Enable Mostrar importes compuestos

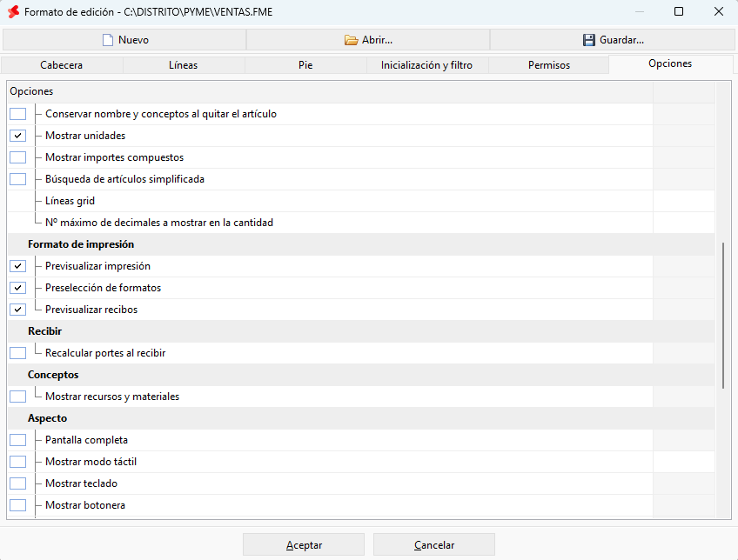click(18, 157)
